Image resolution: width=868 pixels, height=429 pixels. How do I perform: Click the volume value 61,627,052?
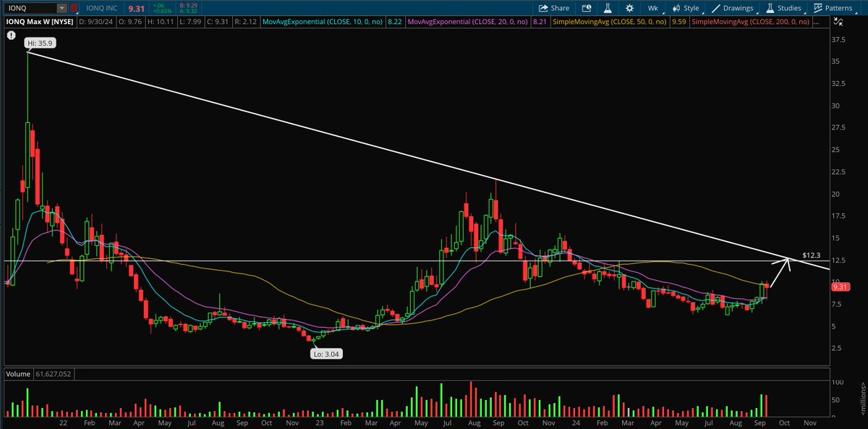[53, 374]
